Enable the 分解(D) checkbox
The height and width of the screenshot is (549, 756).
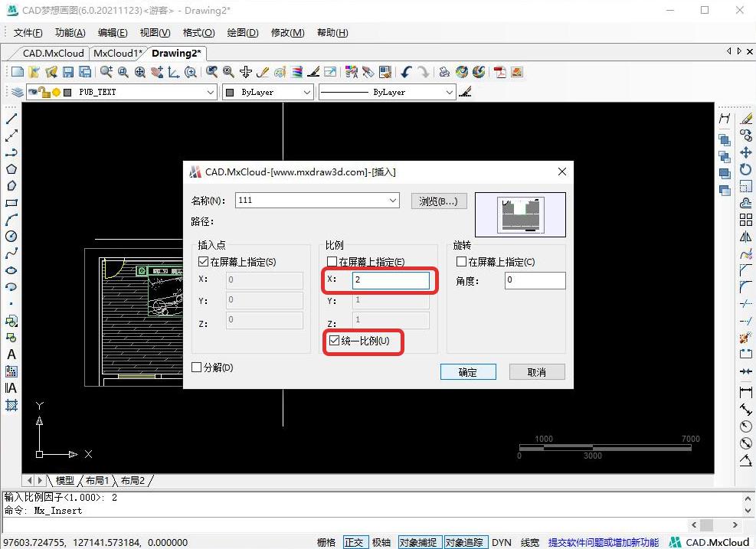pyautogui.click(x=197, y=368)
